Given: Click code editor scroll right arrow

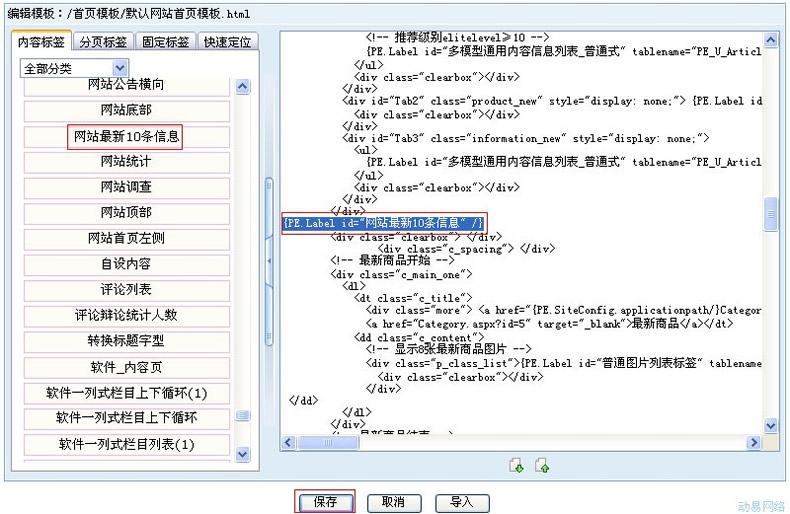Looking at the screenshot, I should pyautogui.click(x=754, y=442).
